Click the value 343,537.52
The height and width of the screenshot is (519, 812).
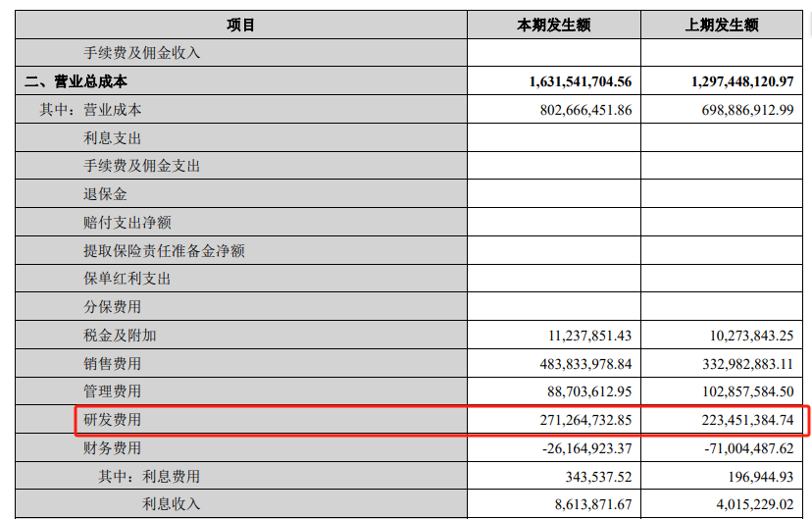(598, 477)
